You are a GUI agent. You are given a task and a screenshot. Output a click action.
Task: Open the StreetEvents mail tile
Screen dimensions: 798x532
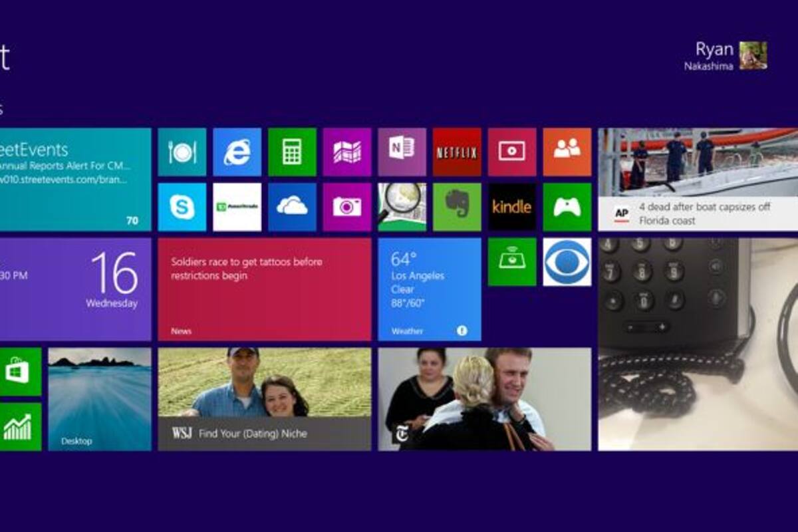click(x=76, y=180)
